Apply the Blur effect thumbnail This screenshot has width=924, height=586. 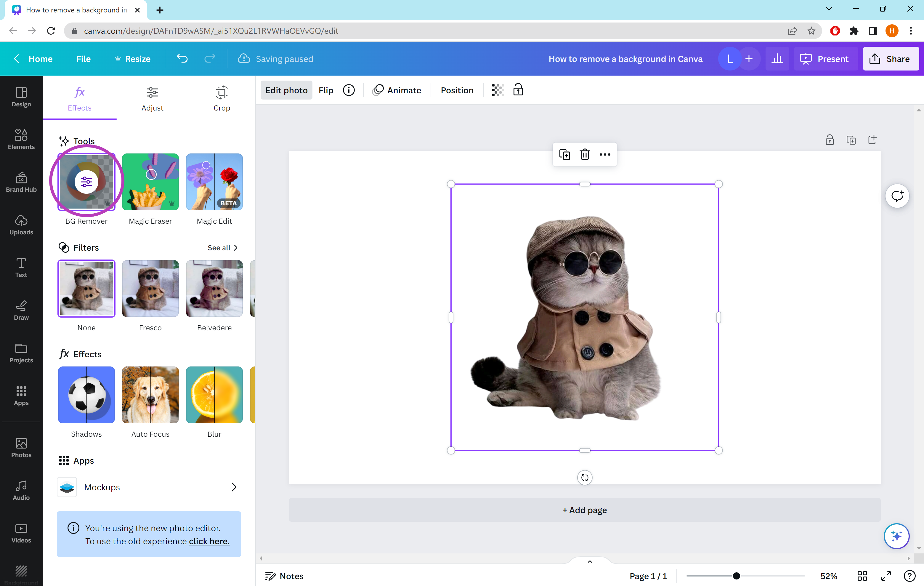(x=214, y=395)
